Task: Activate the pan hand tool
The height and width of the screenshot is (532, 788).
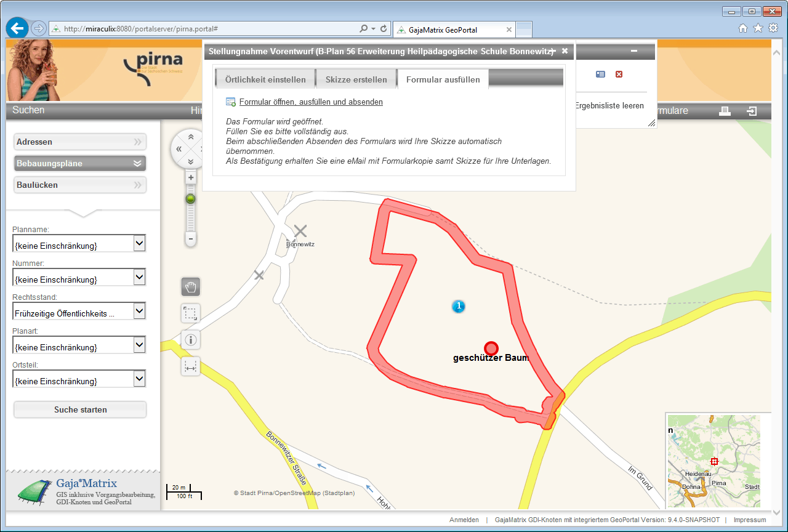Action: (x=191, y=287)
